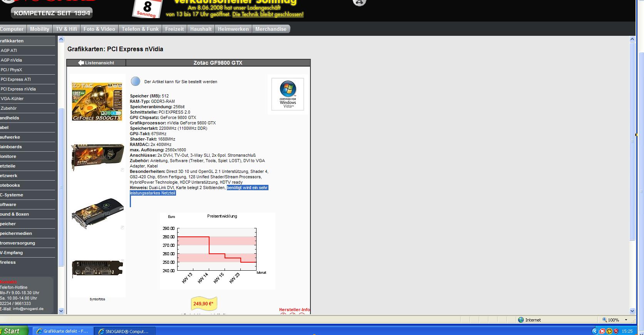Open Wireless sidebar category
Image resolution: width=644 pixels, height=335 pixels.
pos(27,262)
